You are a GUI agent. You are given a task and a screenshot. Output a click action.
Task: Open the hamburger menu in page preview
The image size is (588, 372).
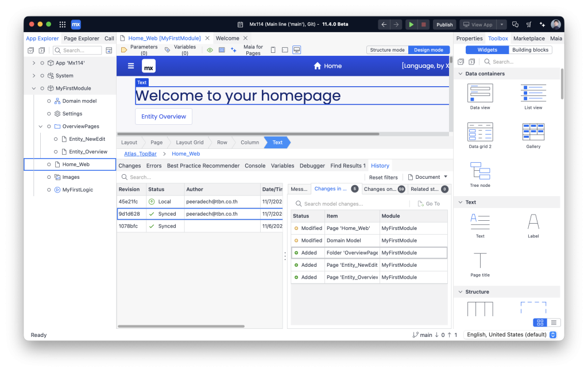131,66
